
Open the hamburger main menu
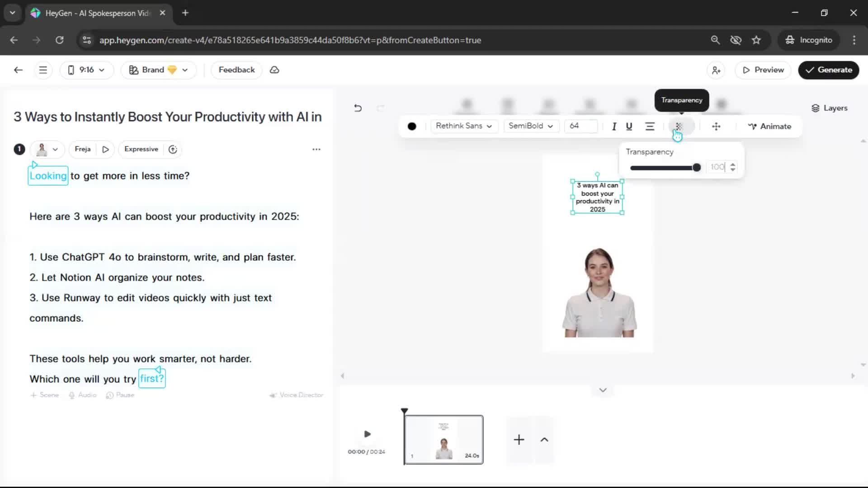point(43,70)
